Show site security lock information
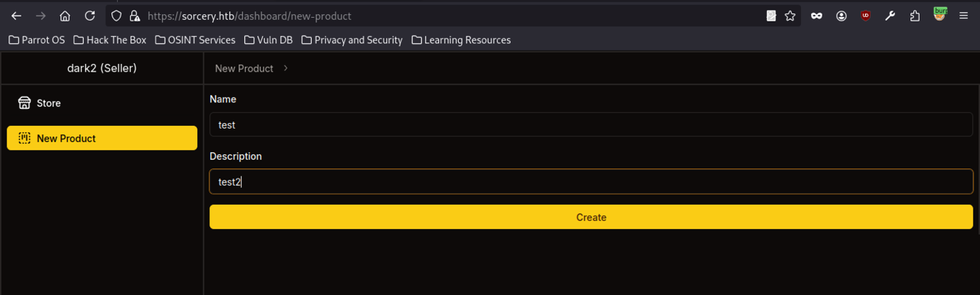980x295 pixels. click(134, 16)
